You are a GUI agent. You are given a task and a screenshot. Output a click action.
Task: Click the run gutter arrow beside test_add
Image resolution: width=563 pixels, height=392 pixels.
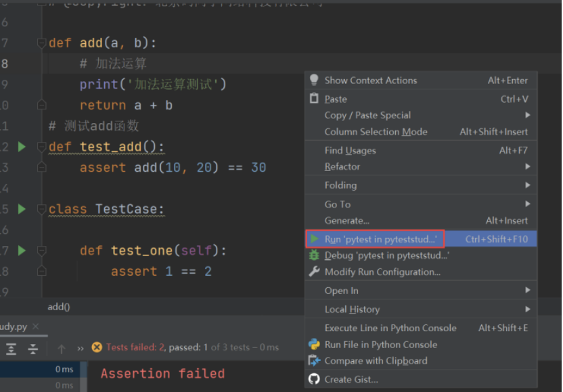pyautogui.click(x=22, y=147)
